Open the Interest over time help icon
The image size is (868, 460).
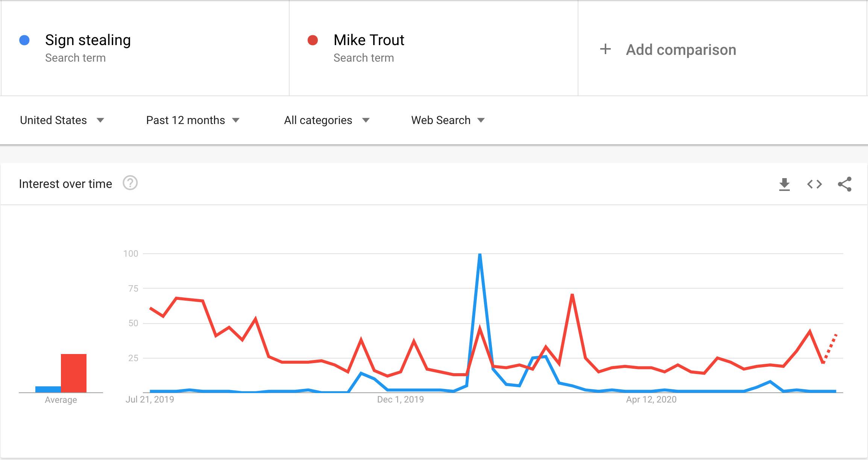coord(130,183)
